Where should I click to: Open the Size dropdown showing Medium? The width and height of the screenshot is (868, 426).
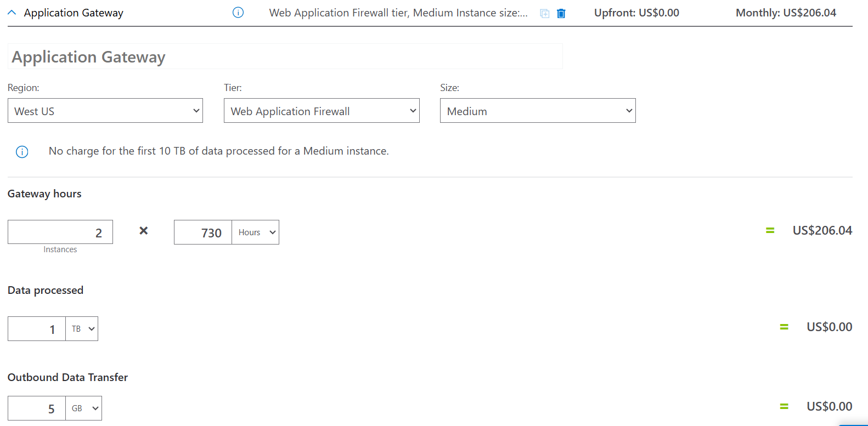[538, 111]
